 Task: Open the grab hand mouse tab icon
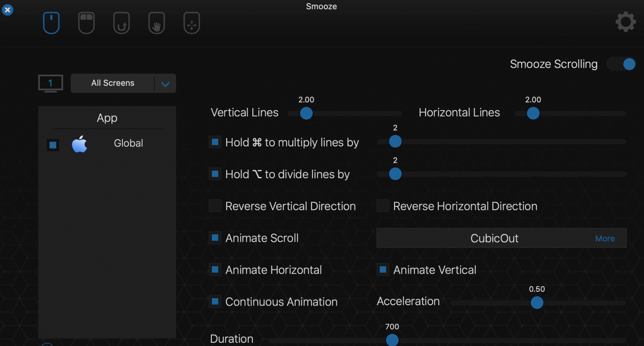pos(157,23)
